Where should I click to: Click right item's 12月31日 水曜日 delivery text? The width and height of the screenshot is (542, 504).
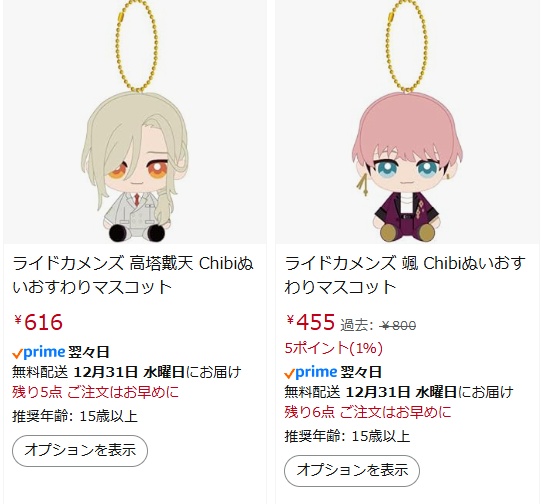(x=401, y=392)
